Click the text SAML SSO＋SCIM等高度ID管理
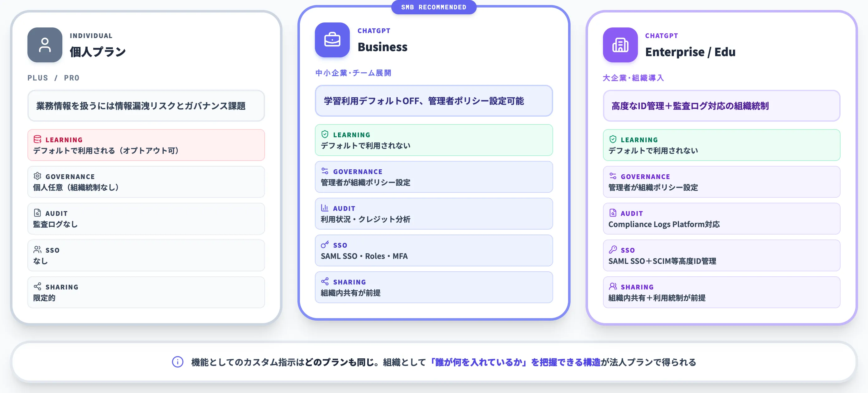Screen dimensions: 868x393 [662, 261]
